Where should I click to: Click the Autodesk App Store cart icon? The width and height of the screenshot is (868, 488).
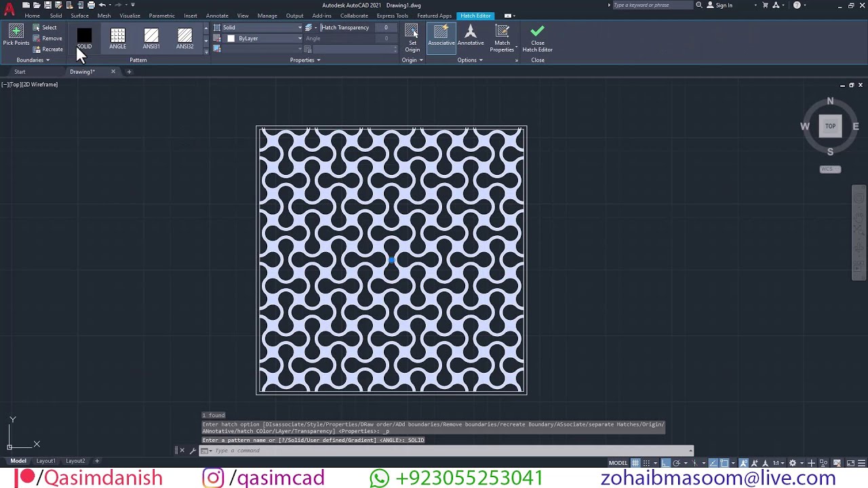point(766,5)
